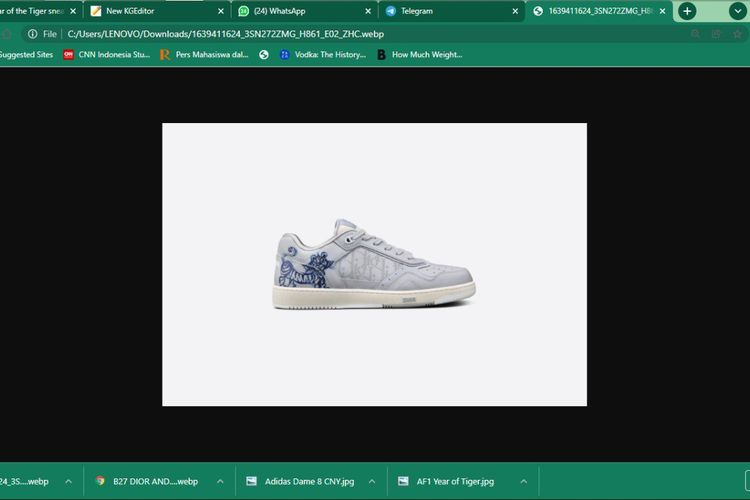Open downloaded AF1 Year of Tiger.jpg file
Viewport: 750px width, 500px height.
click(453, 481)
